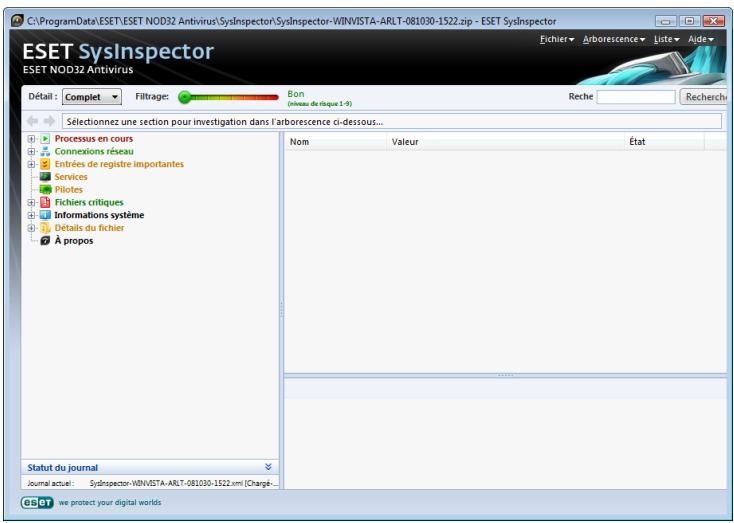
Task: Click the Entrées de registre importantes icon
Action: (x=45, y=164)
